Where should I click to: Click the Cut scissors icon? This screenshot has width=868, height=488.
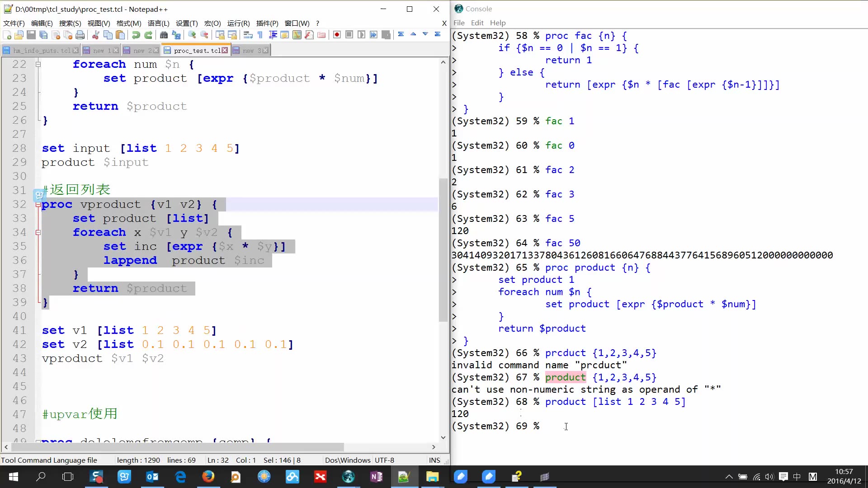pyautogui.click(x=95, y=35)
